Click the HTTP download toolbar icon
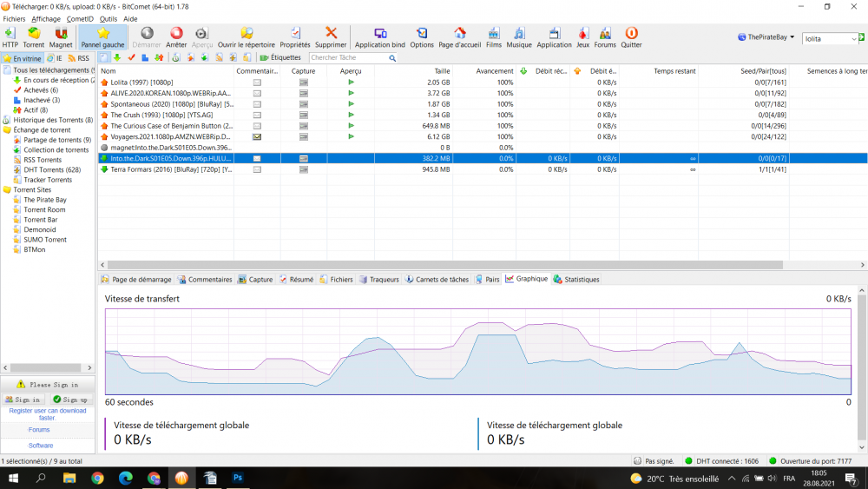The height and width of the screenshot is (489, 868). tap(10, 37)
